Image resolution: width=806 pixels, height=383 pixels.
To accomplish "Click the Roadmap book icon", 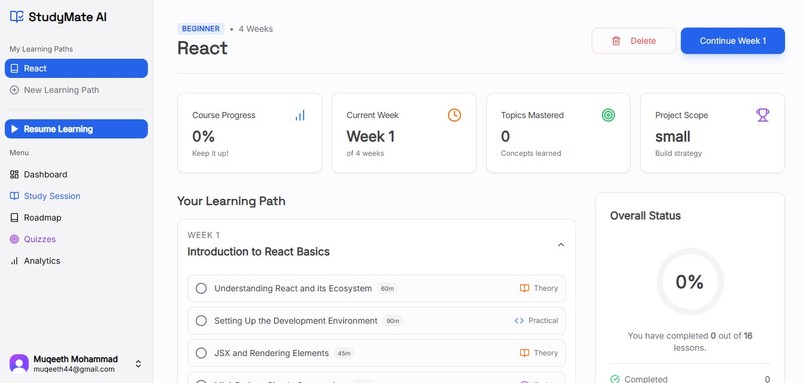I will [14, 217].
